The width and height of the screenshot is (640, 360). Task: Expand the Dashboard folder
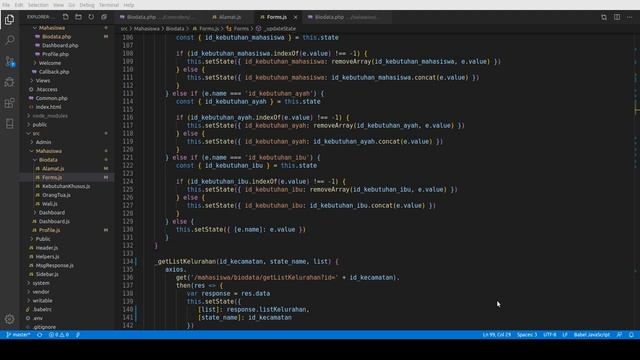pos(52,212)
